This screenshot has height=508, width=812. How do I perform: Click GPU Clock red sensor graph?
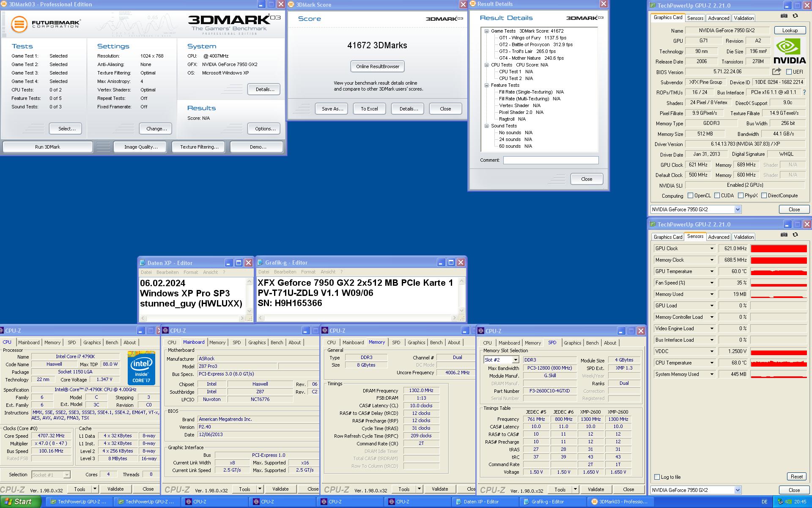click(779, 248)
